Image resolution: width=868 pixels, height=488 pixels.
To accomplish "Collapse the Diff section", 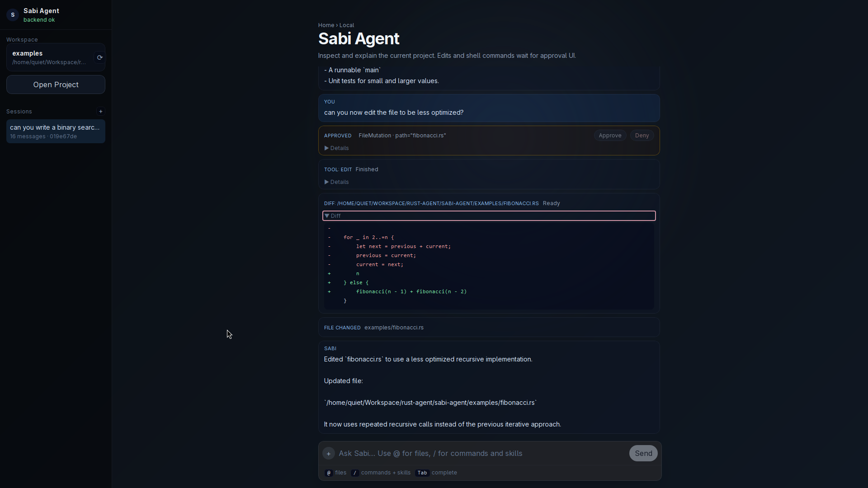I will pyautogui.click(x=489, y=216).
